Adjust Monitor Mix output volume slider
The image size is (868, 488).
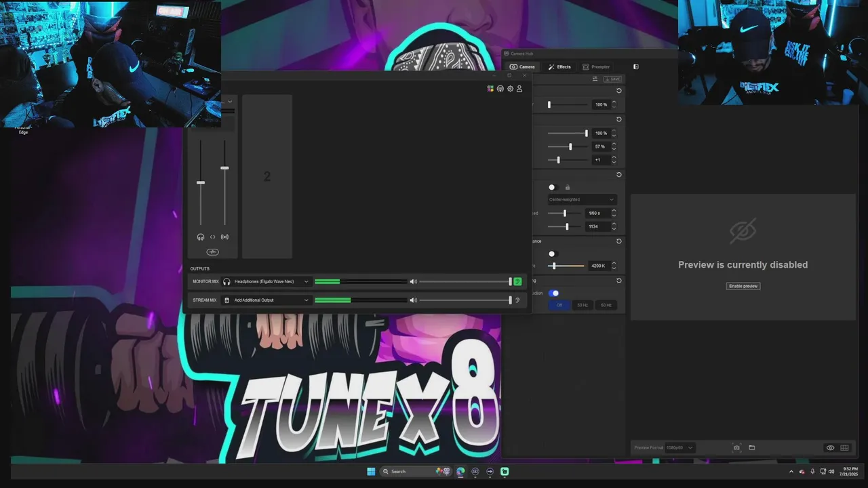465,281
